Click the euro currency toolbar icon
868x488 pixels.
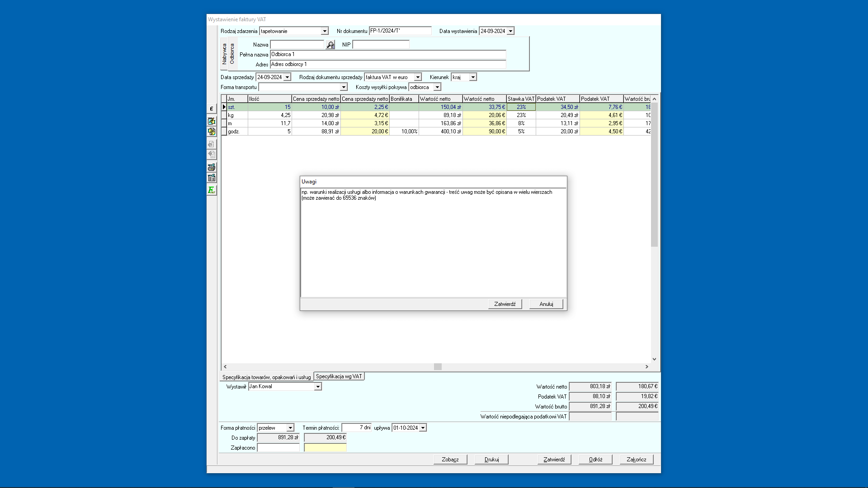pyautogui.click(x=211, y=109)
